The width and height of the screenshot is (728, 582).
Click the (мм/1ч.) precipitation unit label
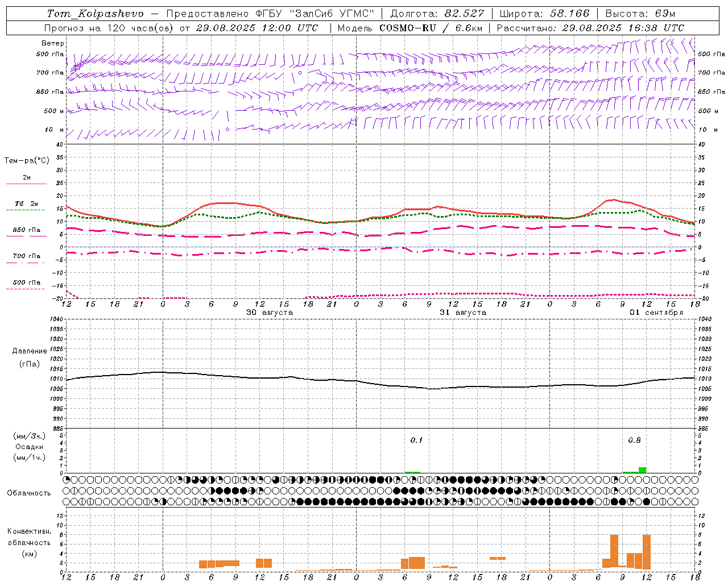pos(30,458)
